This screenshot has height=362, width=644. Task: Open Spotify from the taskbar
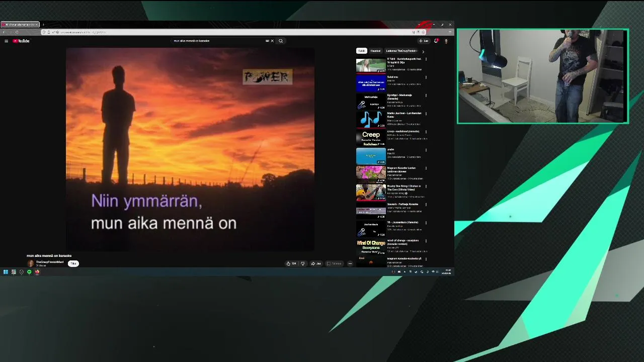[29, 272]
